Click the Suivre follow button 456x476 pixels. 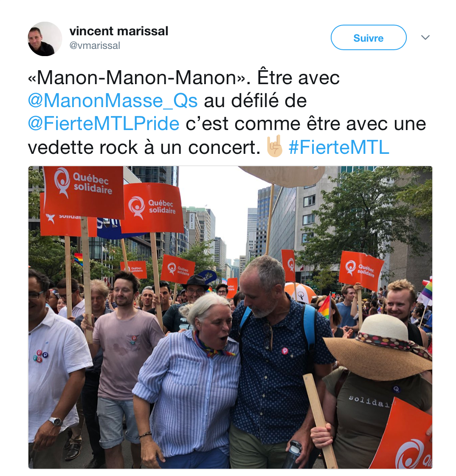[x=369, y=38]
